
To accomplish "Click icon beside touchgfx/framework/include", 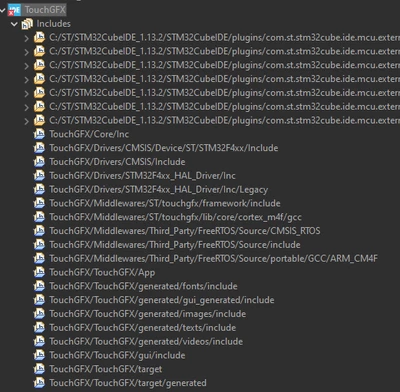I will (x=39, y=203).
